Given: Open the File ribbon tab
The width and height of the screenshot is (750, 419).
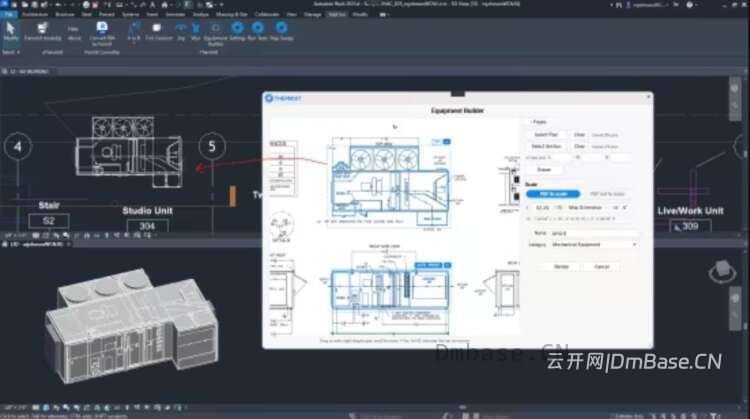Looking at the screenshot, I should point(9,14).
